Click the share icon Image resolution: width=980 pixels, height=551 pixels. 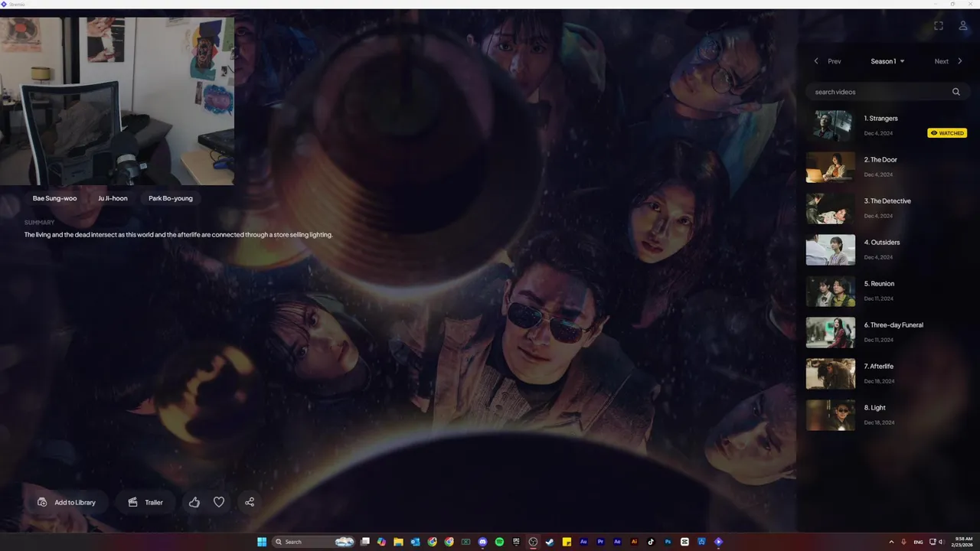pos(250,502)
